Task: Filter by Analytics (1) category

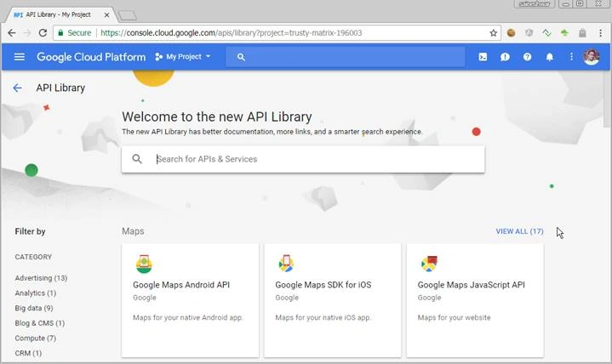Action: (36, 293)
